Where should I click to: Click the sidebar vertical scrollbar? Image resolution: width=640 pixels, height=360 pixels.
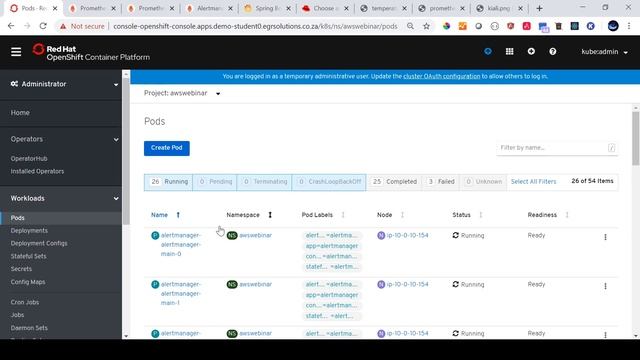126,151
